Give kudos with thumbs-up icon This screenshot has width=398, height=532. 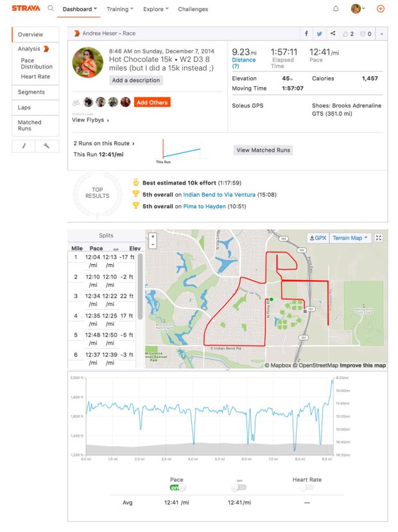coord(349,33)
